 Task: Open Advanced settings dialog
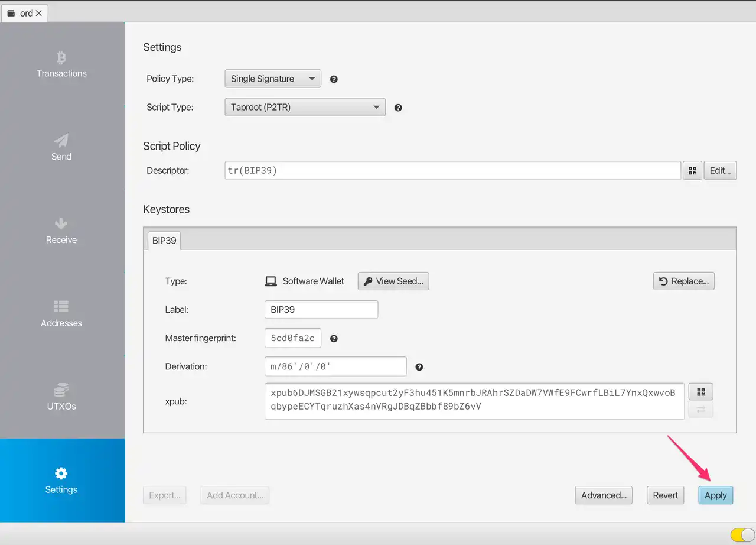(x=603, y=495)
